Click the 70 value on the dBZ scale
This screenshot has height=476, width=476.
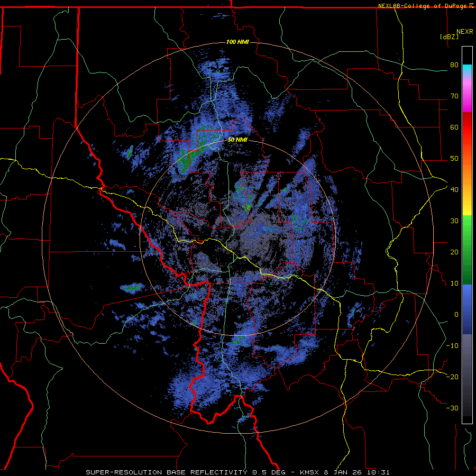pyautogui.click(x=454, y=96)
